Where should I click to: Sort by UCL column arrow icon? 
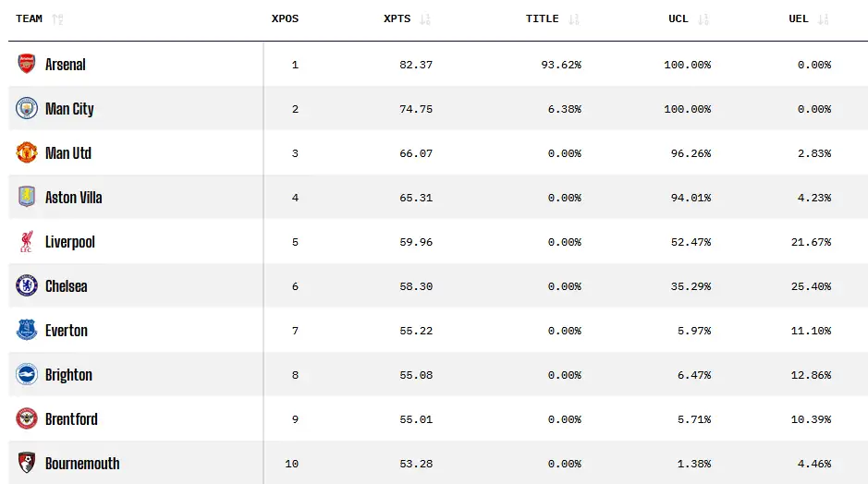[703, 19]
